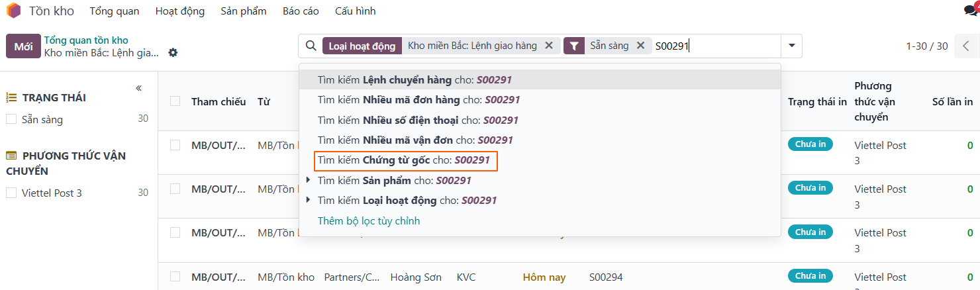Go to previous page arrow
The image size is (980, 290).
click(x=965, y=46)
